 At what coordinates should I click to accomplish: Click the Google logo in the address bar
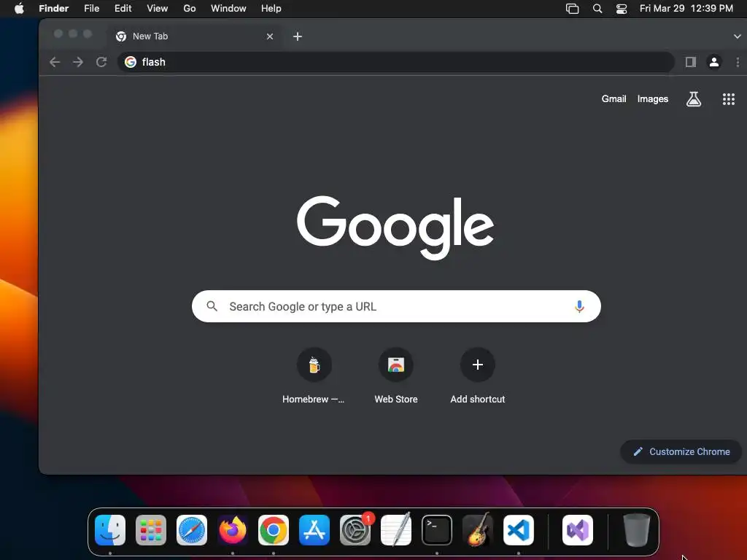131,62
